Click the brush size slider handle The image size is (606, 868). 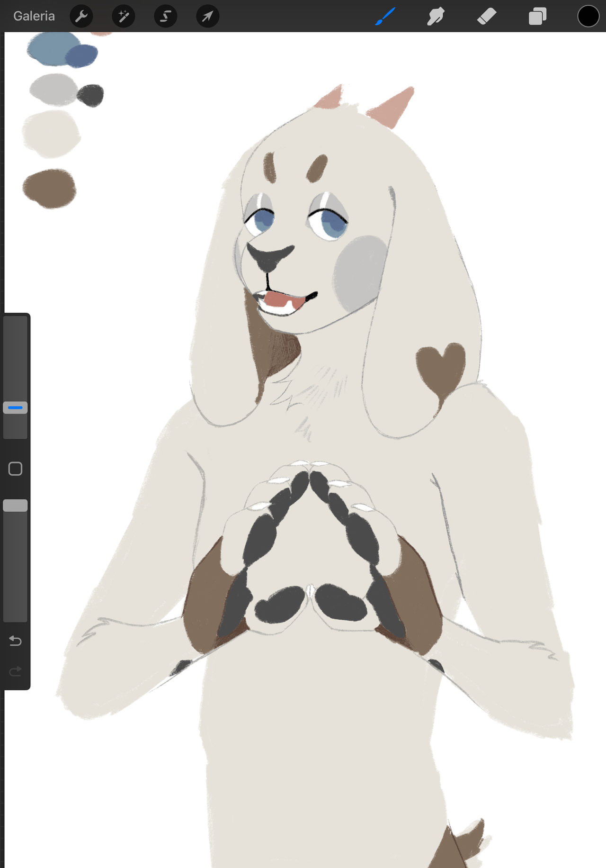[x=15, y=407]
